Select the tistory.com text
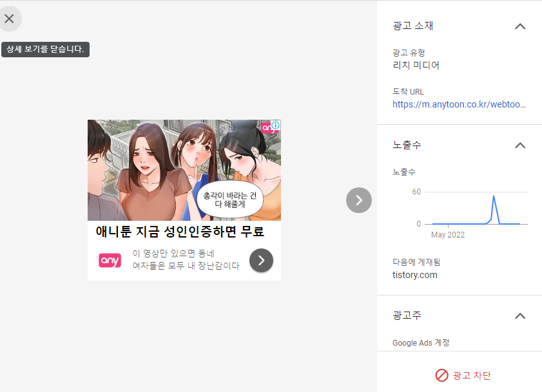 click(415, 275)
